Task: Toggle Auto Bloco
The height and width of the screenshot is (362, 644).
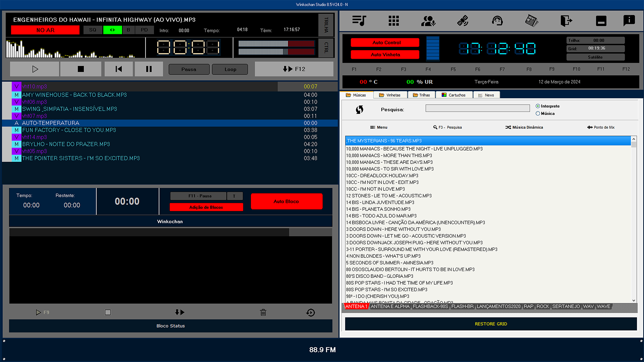Action: pyautogui.click(x=286, y=201)
